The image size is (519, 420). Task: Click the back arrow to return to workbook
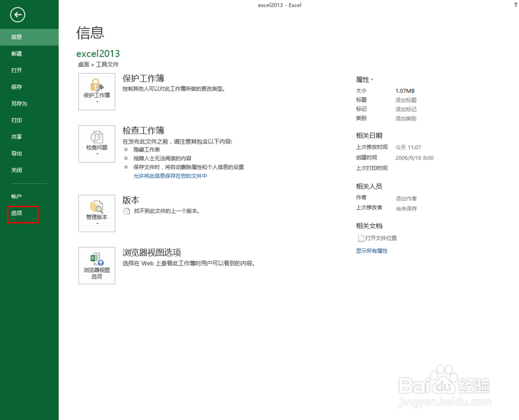point(17,15)
